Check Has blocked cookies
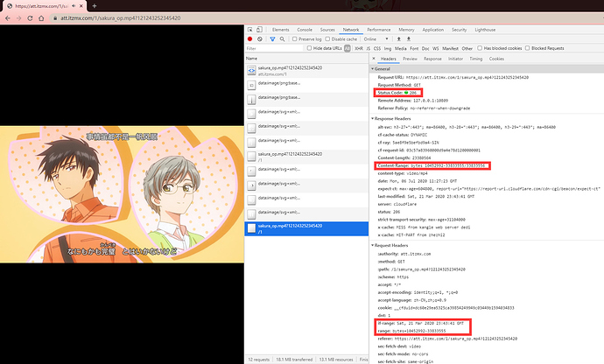 tap(480, 48)
